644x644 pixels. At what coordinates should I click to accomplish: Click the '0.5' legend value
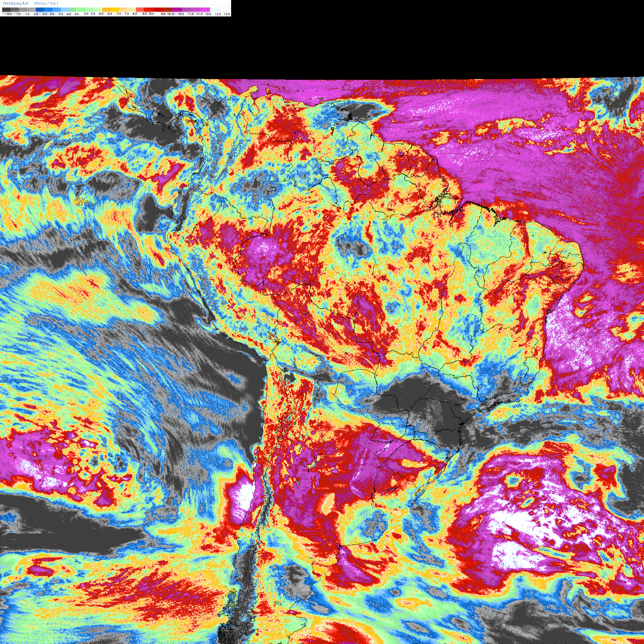point(9,14)
